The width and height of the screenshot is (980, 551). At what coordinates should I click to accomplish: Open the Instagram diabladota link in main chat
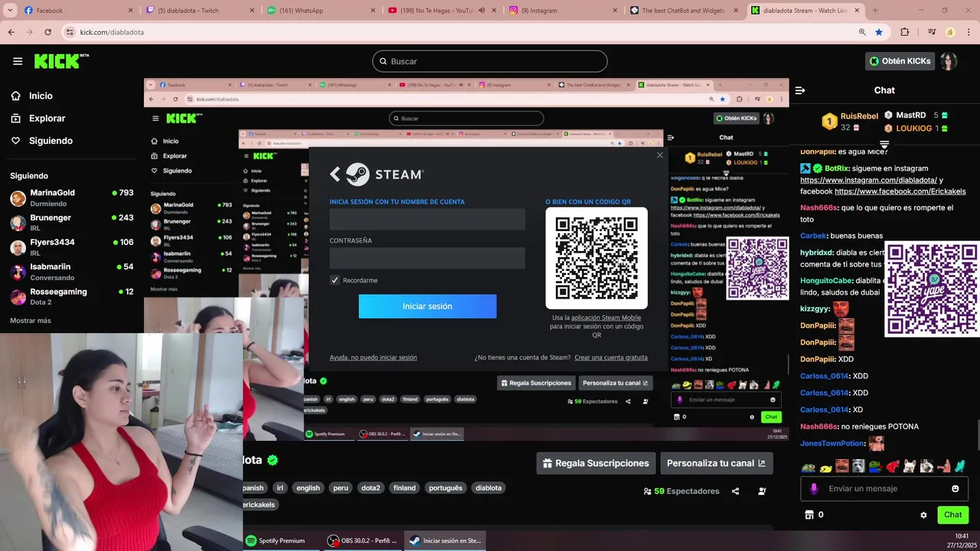click(x=867, y=180)
